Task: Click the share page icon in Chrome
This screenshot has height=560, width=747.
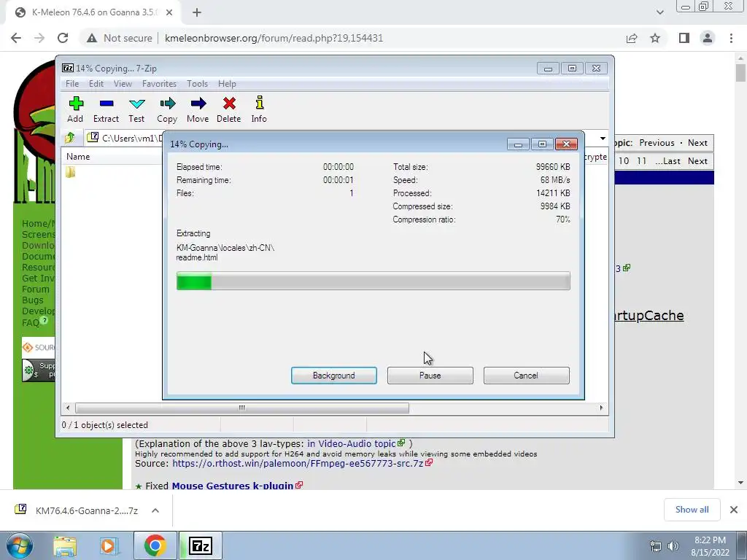Action: (632, 38)
